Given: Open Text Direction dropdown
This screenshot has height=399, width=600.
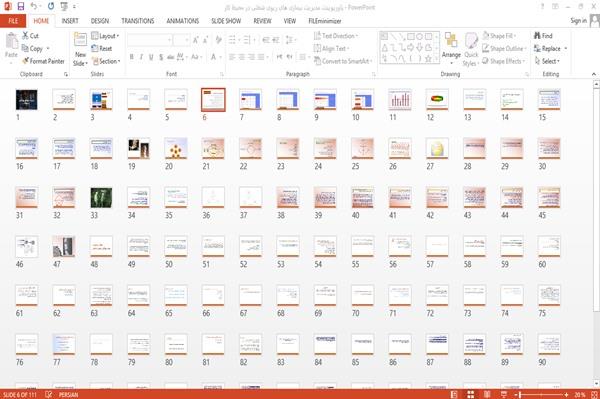Looking at the screenshot, I should tap(336, 36).
